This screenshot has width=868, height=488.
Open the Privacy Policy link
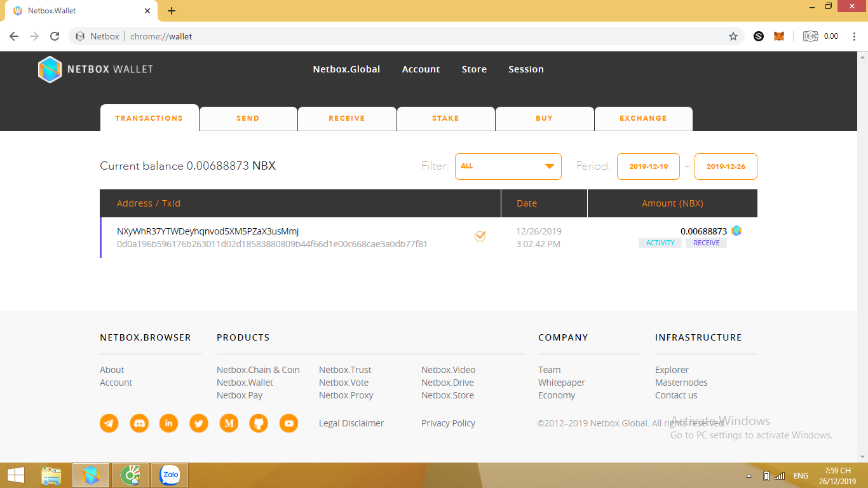(x=448, y=423)
